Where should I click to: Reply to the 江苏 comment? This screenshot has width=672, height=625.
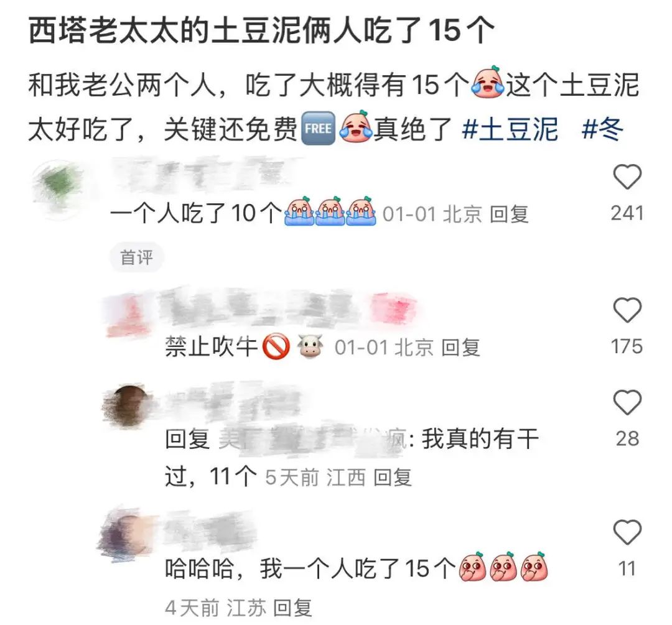click(292, 608)
